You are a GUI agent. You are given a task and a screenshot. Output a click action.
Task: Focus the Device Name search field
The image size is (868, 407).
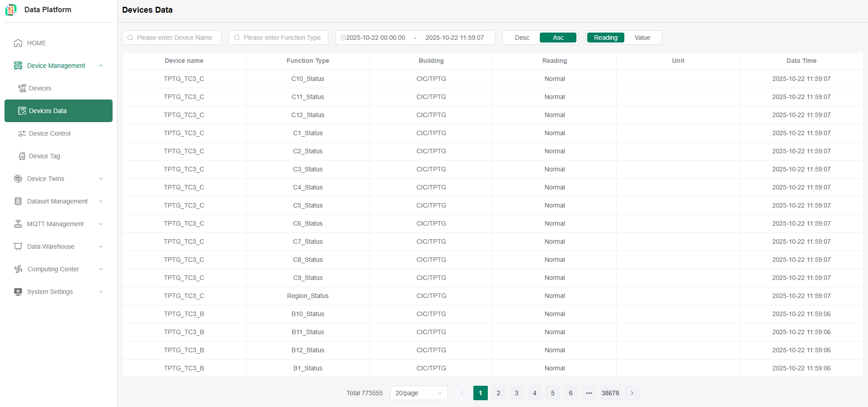click(x=175, y=38)
